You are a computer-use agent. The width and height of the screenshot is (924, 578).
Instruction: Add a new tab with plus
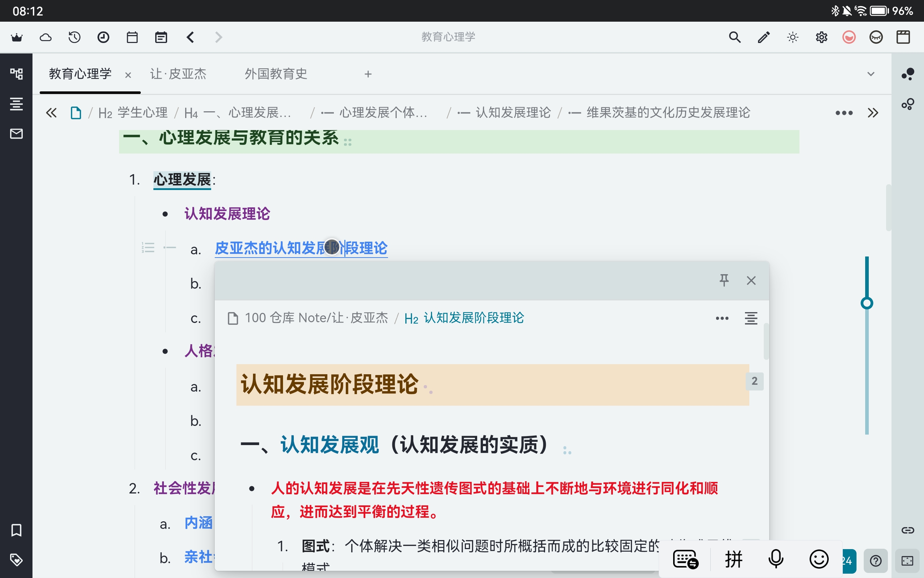(x=368, y=74)
